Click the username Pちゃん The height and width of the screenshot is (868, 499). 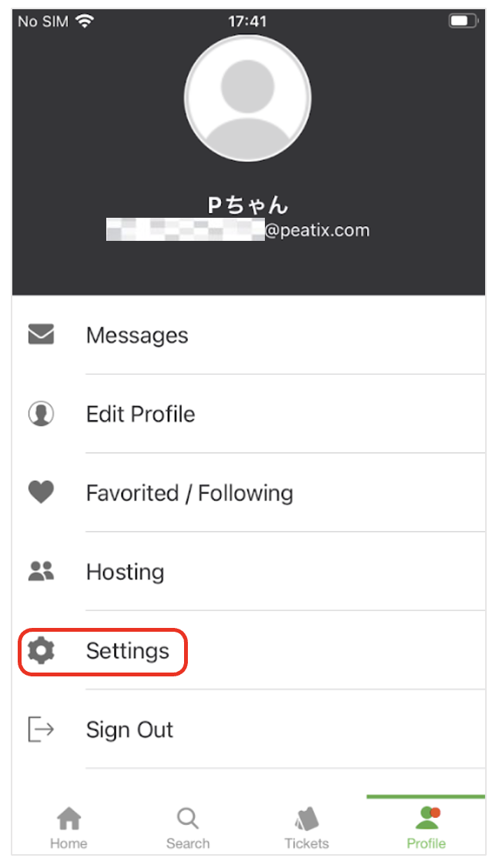coord(248,204)
